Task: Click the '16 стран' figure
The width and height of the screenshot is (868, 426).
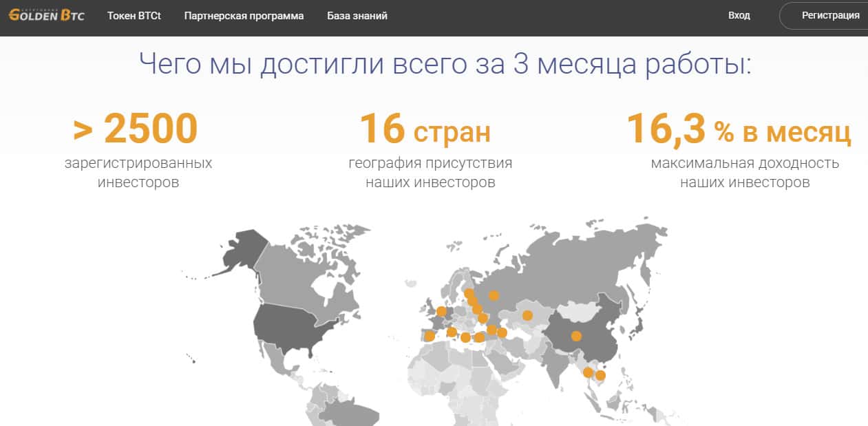Action: (x=425, y=129)
